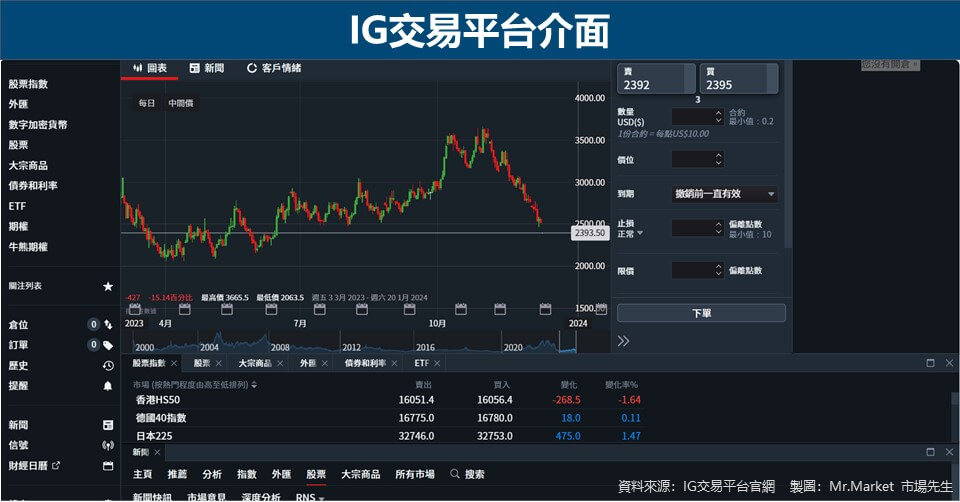Select the 股票指數 markets tab
This screenshot has width=960, height=502.
tap(149, 363)
